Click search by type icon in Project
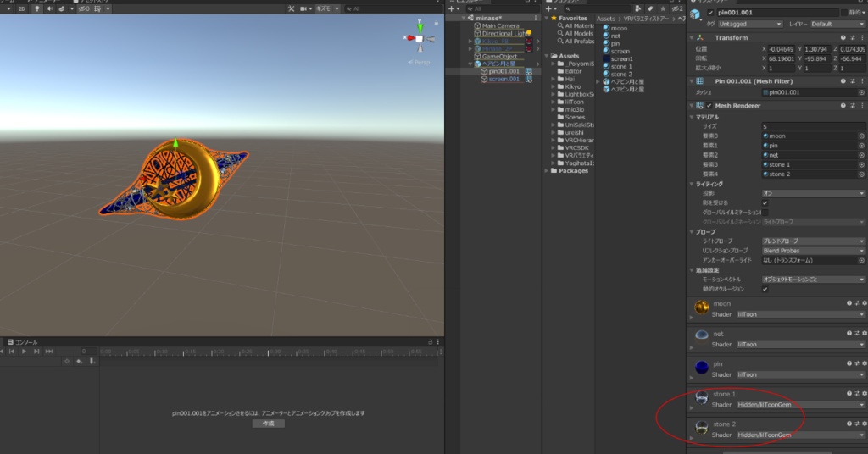Screen dimensions: 868x454 (x=638, y=8)
